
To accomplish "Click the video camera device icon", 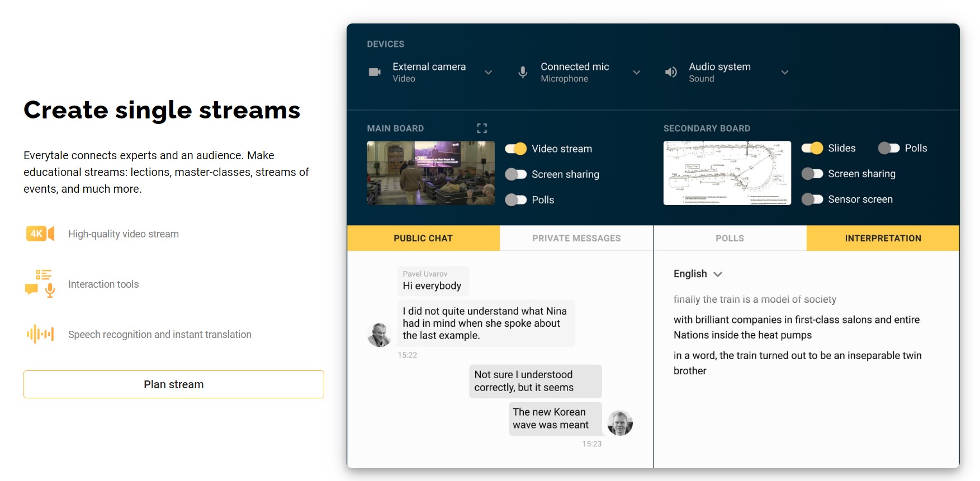I will pyautogui.click(x=375, y=72).
